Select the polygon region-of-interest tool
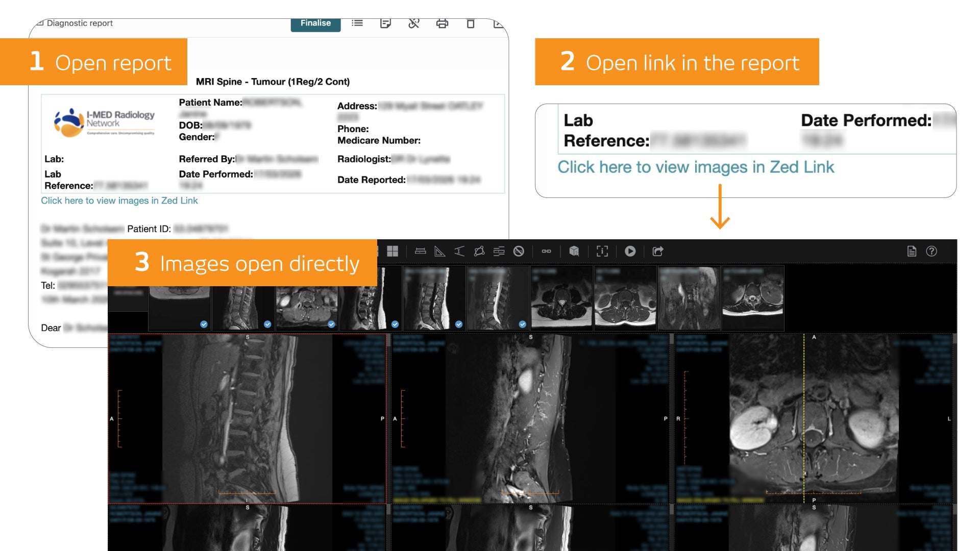The height and width of the screenshot is (551, 980). 479,251
